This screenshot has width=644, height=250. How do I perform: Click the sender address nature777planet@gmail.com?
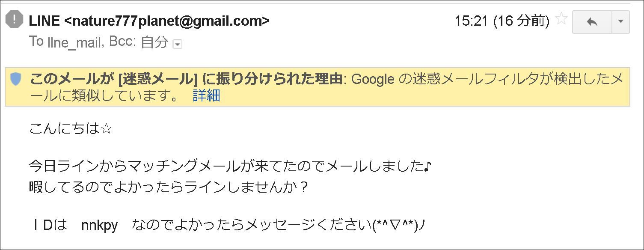(167, 20)
